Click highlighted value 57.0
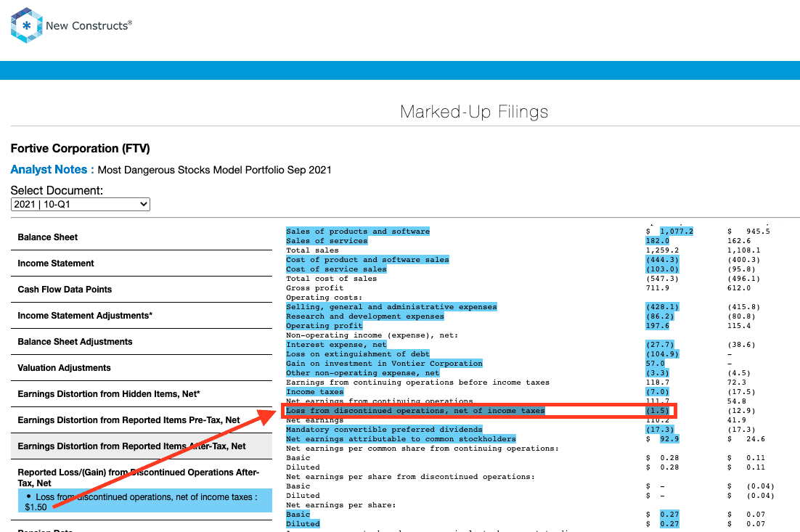The height and width of the screenshot is (532, 800). pos(656,364)
